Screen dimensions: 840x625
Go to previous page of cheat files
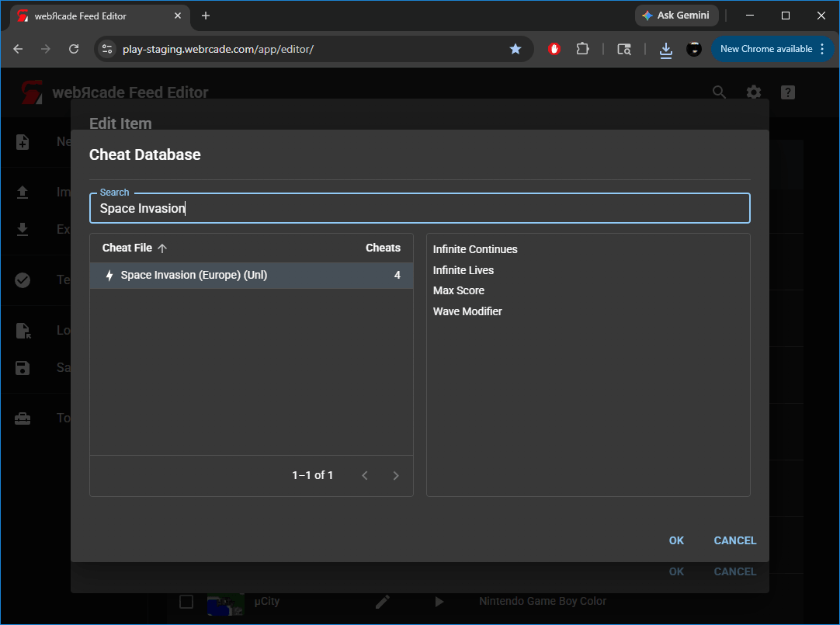(x=365, y=475)
